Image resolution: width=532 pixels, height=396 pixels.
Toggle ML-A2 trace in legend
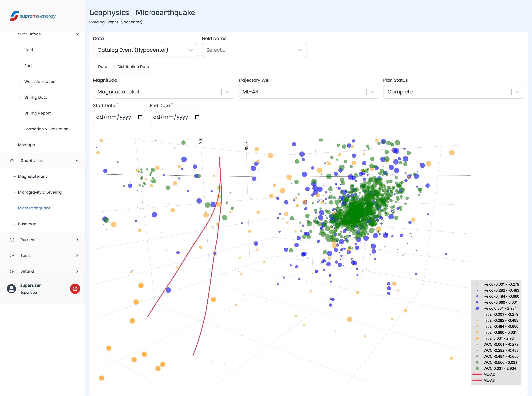coord(489,374)
